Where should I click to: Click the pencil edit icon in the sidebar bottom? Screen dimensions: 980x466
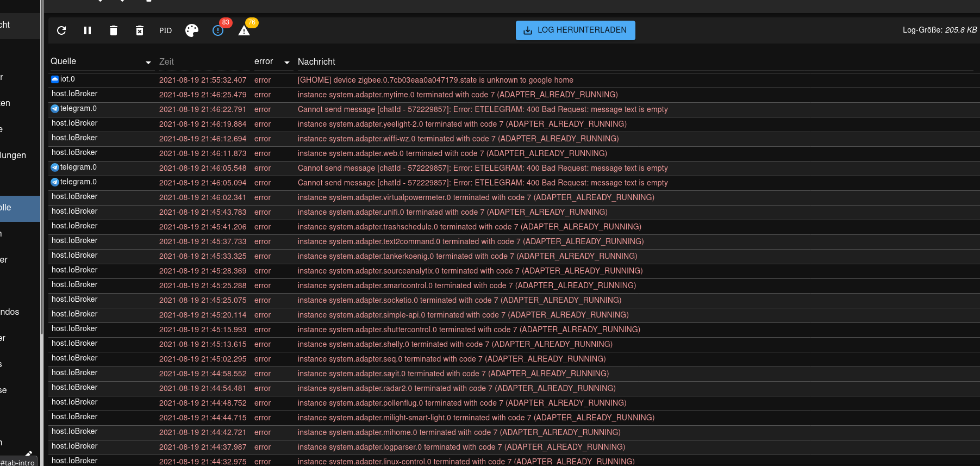click(x=29, y=453)
